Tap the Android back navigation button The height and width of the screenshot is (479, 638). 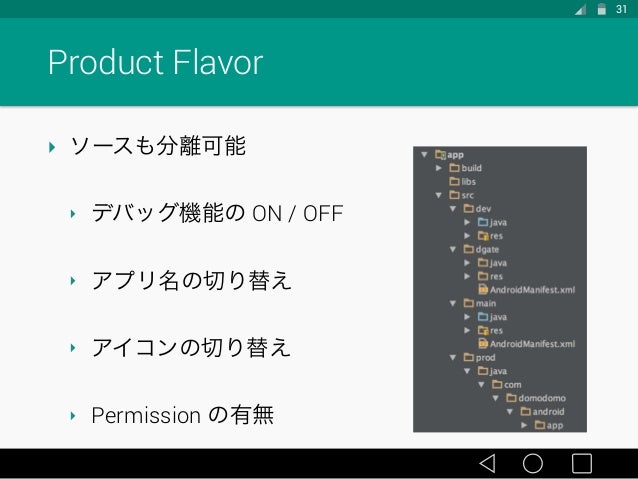pos(487,463)
